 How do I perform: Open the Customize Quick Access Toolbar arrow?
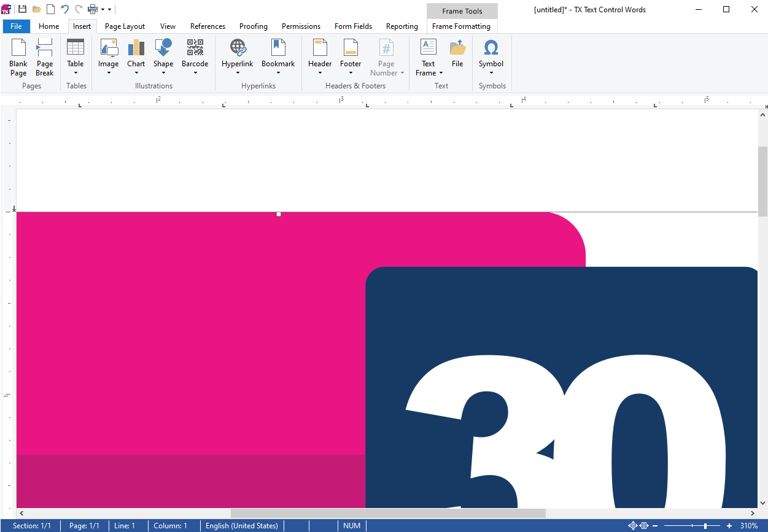point(110,10)
